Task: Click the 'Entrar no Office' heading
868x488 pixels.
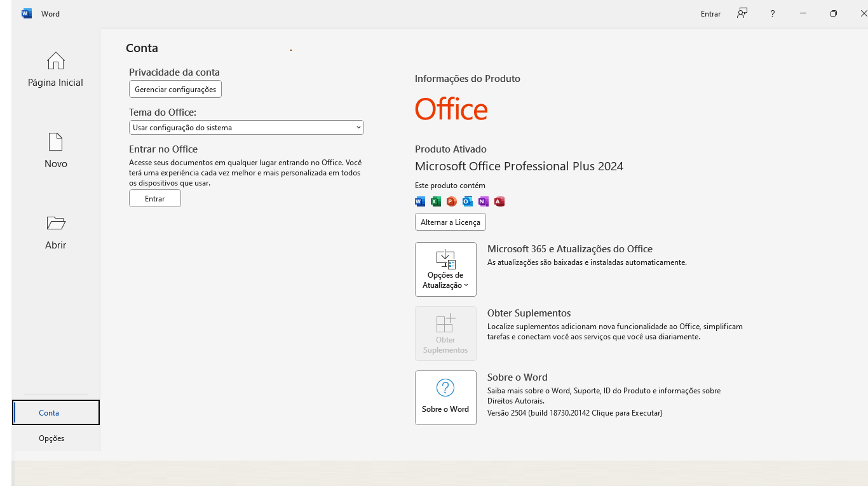Action: click(x=163, y=149)
